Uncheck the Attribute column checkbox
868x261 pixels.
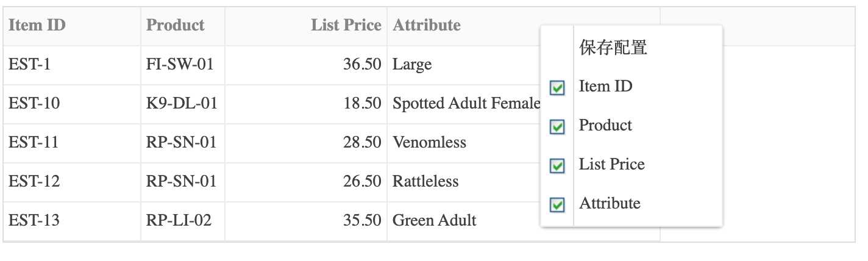(557, 205)
